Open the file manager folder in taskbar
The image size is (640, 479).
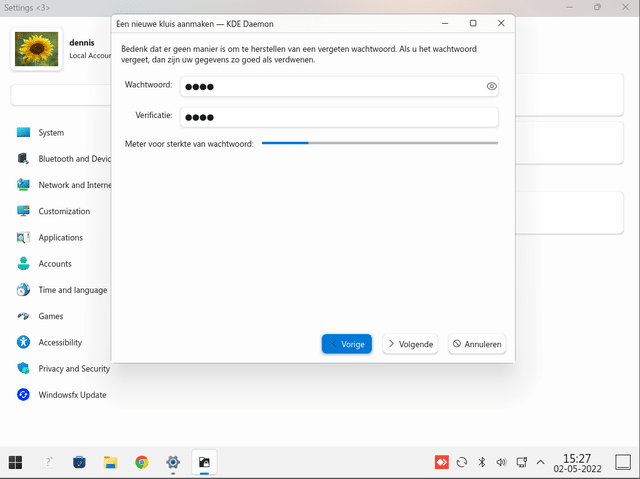[111, 462]
